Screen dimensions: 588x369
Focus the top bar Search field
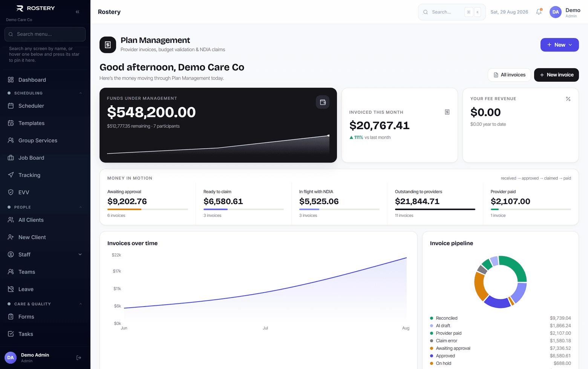pyautogui.click(x=452, y=12)
